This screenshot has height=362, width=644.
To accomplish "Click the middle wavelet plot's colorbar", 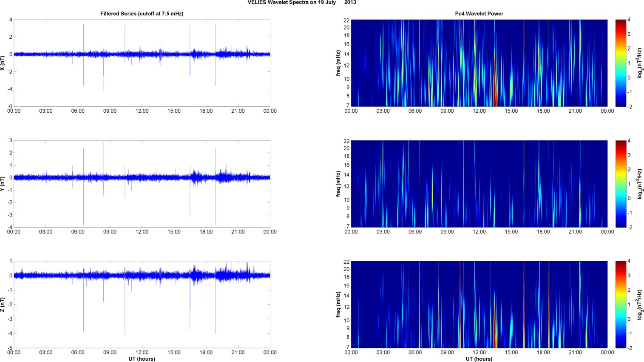I will 621,184.
